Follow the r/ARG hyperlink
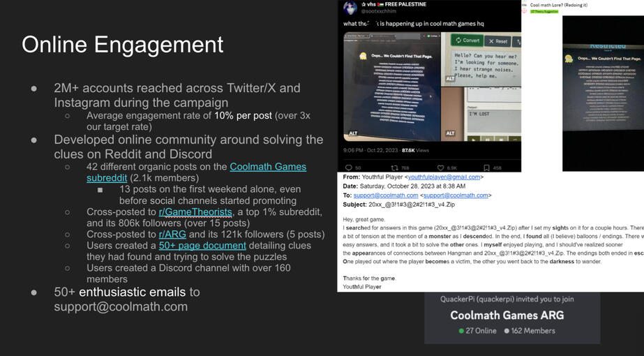 (172, 234)
